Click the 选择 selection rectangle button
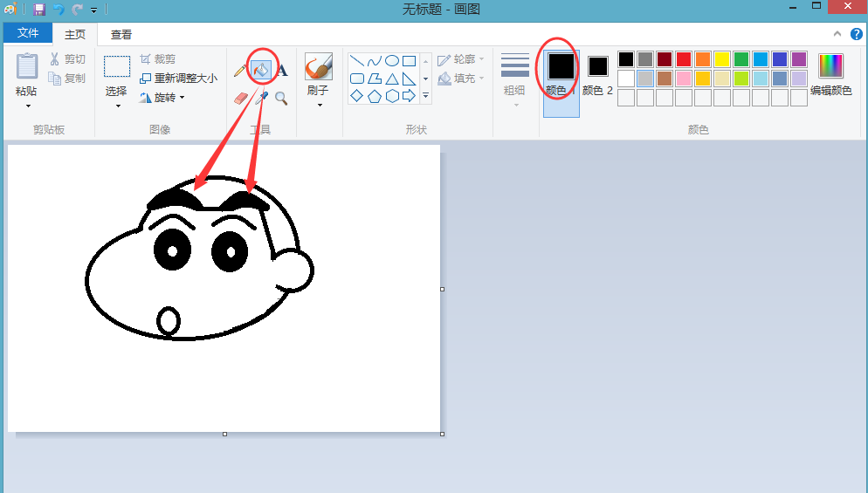 click(x=117, y=66)
